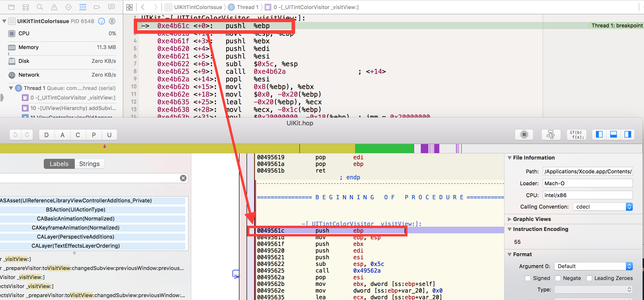Enable the Leading Zeroes checkbox
The width and height of the screenshot is (644, 300).
coord(589,278)
